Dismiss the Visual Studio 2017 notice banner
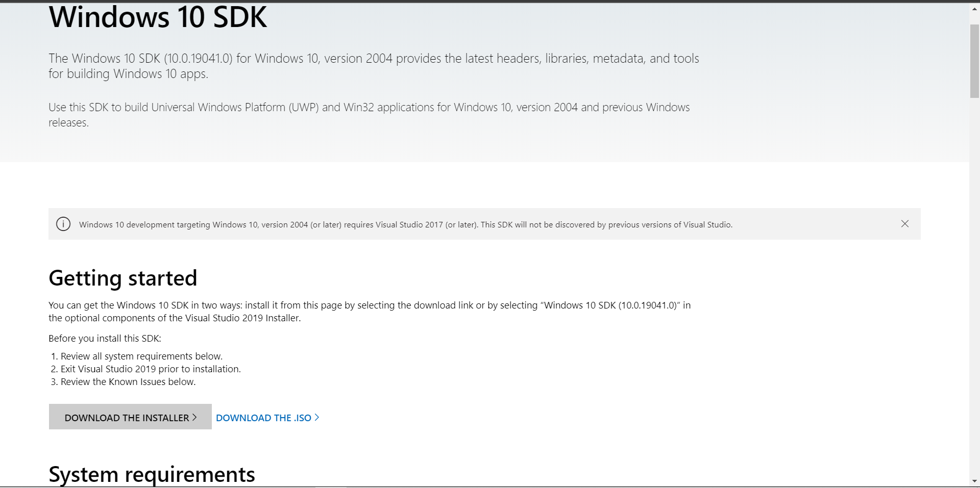The height and width of the screenshot is (488, 980). point(905,224)
